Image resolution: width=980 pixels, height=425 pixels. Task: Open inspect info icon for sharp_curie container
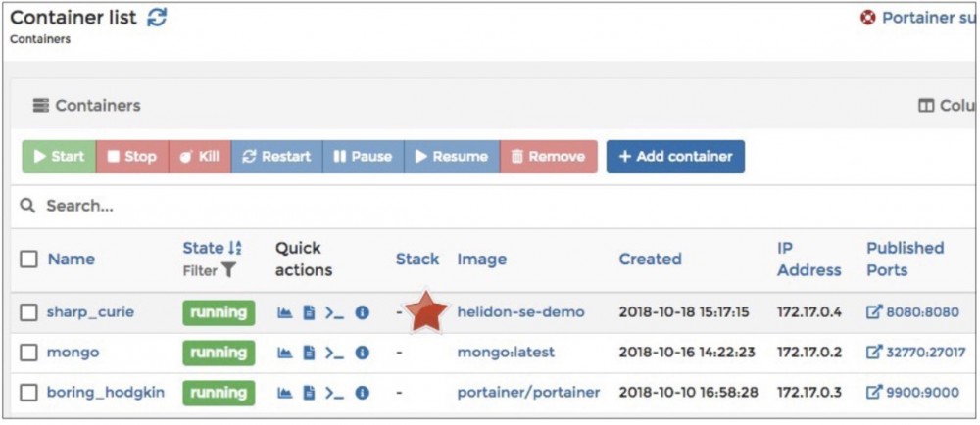pos(362,312)
